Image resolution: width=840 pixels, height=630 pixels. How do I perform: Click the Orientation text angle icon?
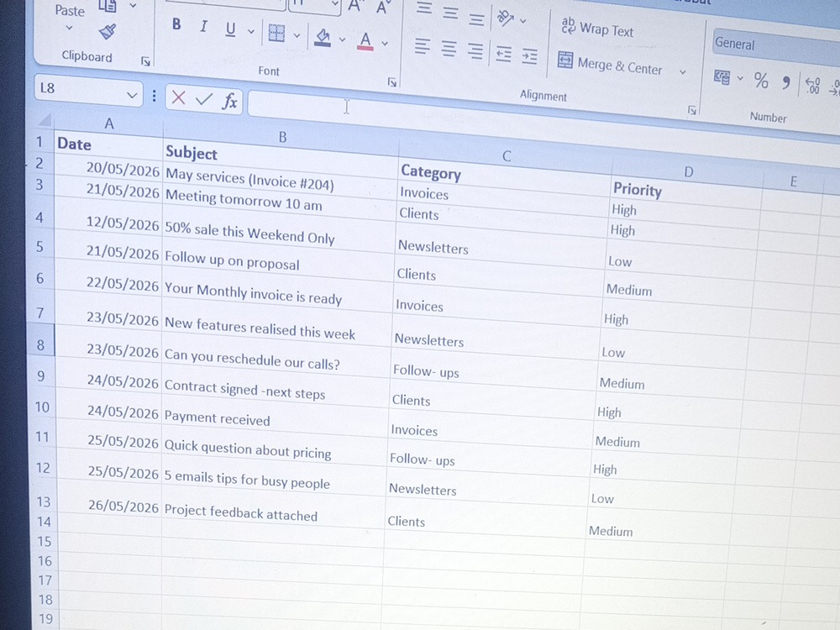pyautogui.click(x=506, y=18)
